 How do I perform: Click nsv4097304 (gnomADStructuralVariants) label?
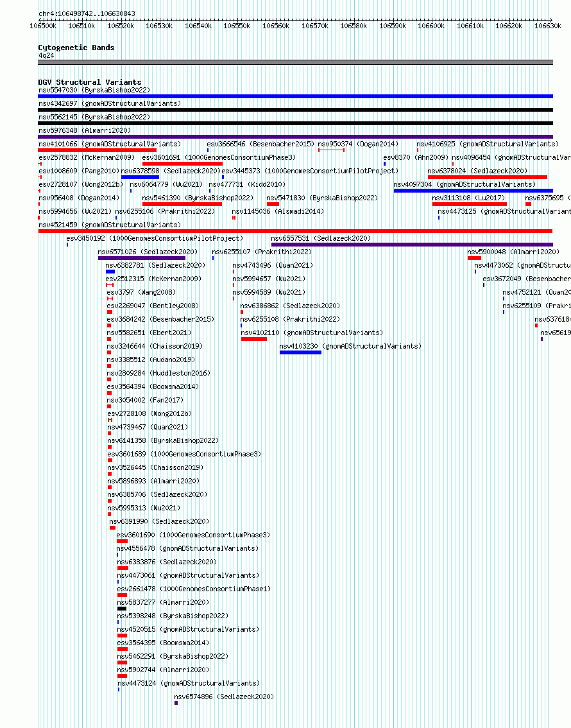(464, 184)
